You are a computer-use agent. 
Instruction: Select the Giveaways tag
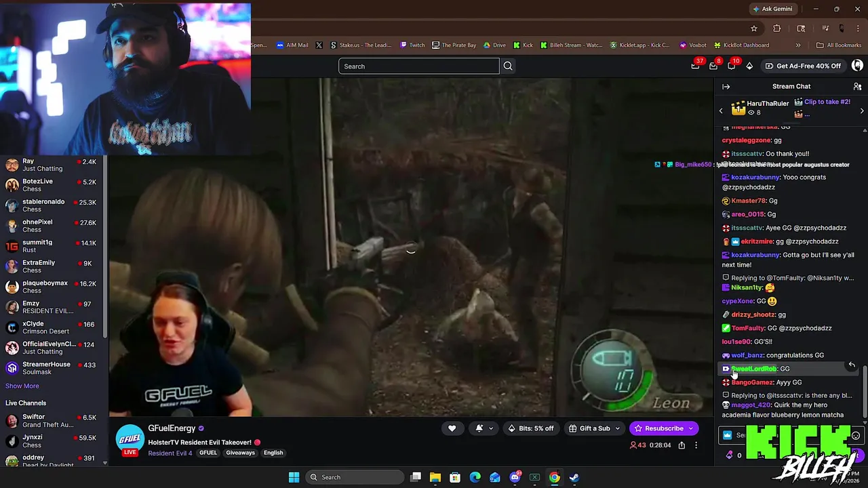[x=240, y=453]
